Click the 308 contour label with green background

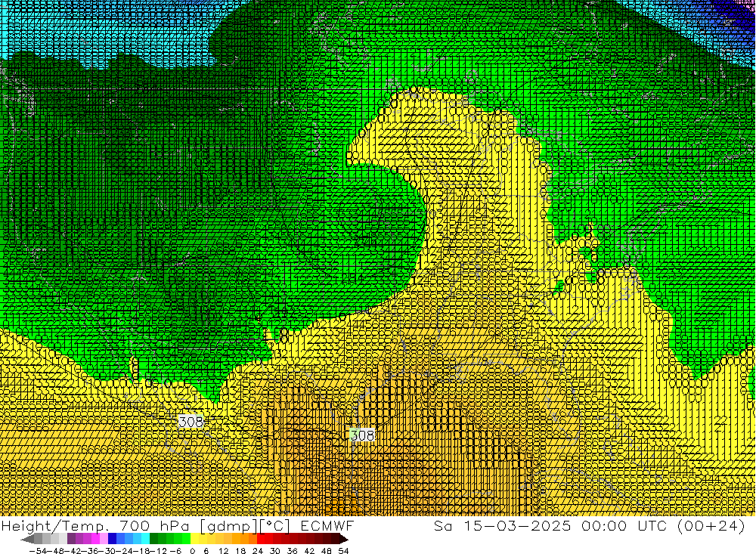362,435
